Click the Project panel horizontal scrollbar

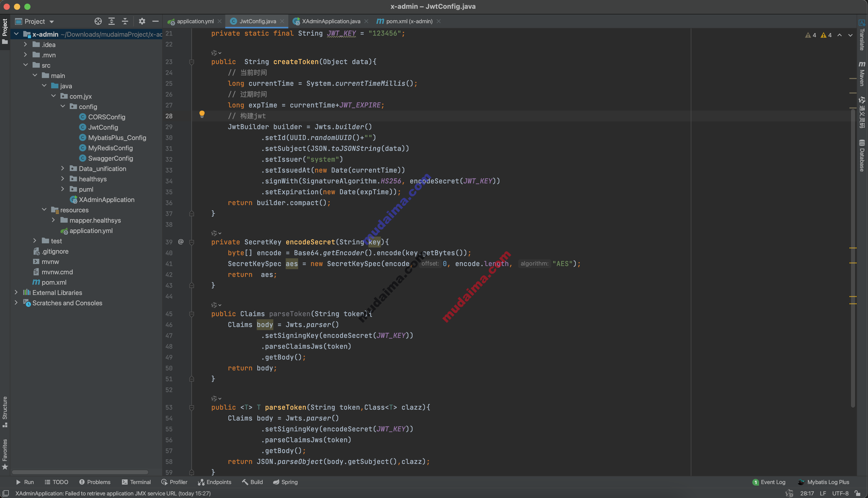(80, 472)
